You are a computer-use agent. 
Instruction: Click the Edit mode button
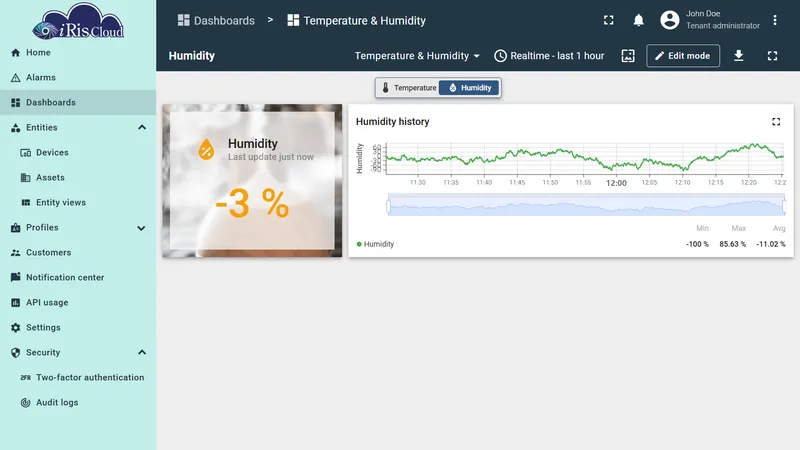pos(683,56)
